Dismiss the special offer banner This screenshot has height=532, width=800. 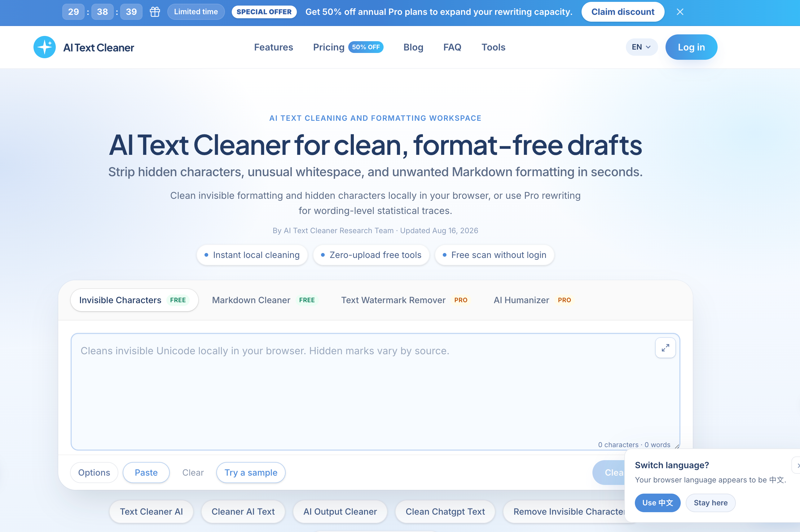[x=680, y=12]
